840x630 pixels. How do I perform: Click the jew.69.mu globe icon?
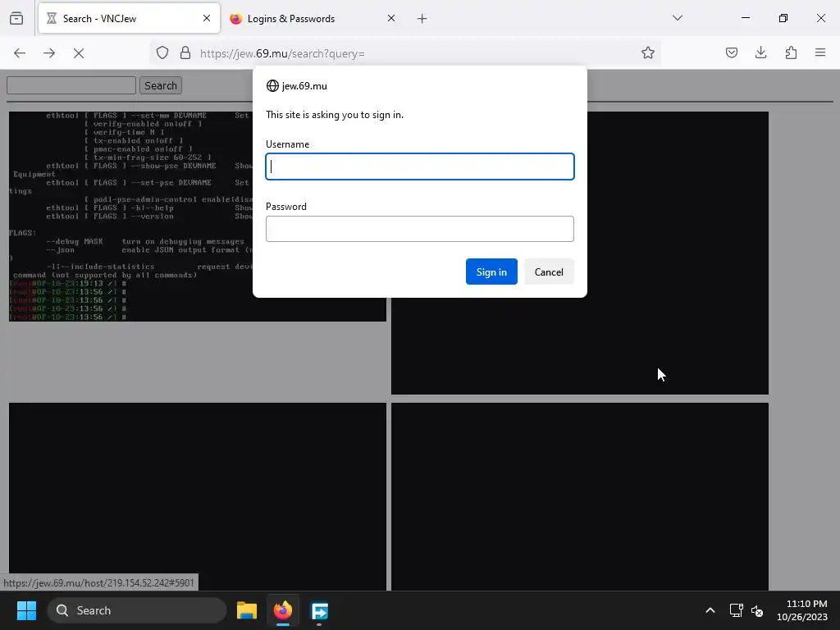[272, 85]
